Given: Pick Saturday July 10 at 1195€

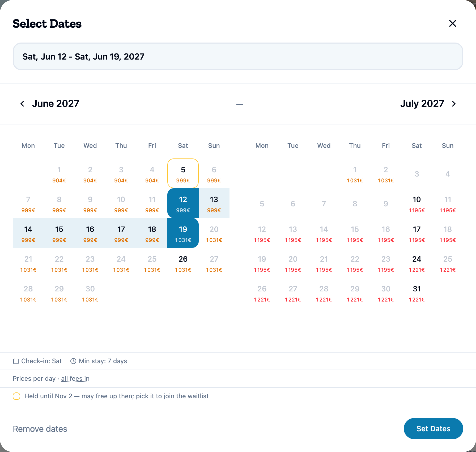Looking at the screenshot, I should click(x=417, y=203).
